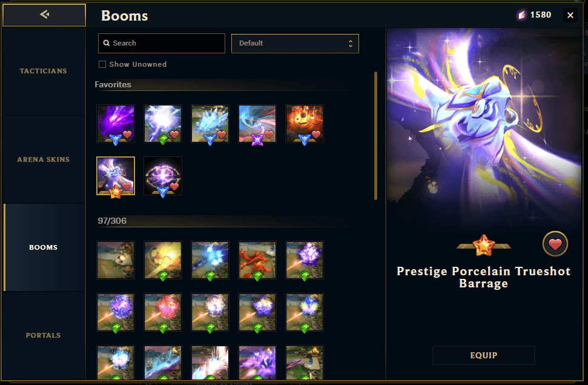
Task: Click the back arrow icon
Action: click(x=44, y=15)
